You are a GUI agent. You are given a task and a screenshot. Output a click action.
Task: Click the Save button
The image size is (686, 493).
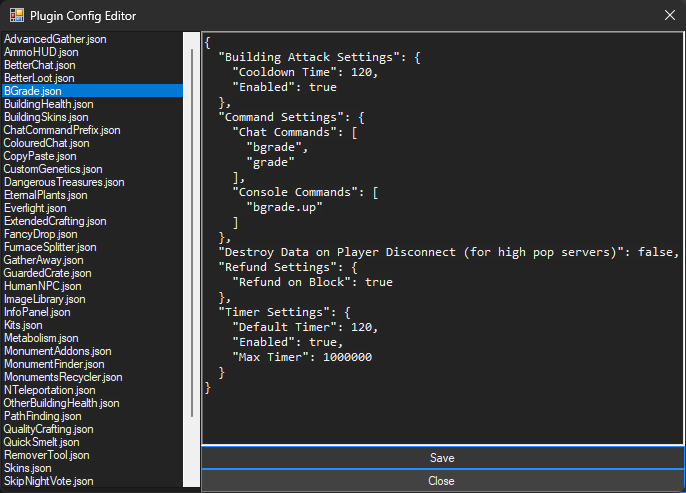(442, 458)
